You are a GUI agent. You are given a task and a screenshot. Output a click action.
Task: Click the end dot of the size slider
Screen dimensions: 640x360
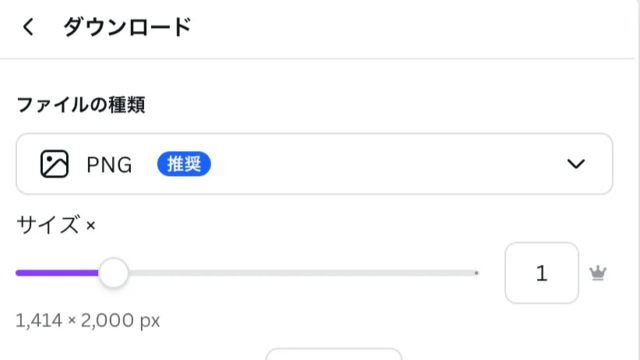tap(476, 273)
